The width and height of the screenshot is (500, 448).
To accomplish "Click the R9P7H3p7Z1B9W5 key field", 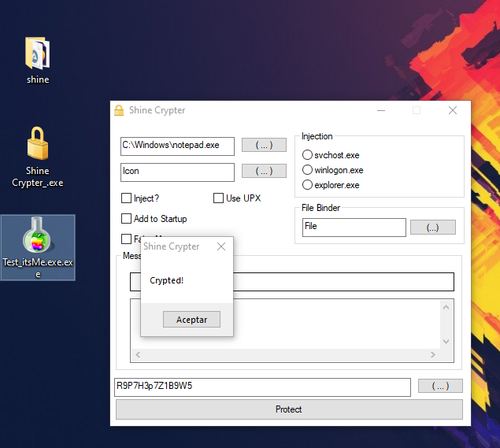I will coord(262,387).
